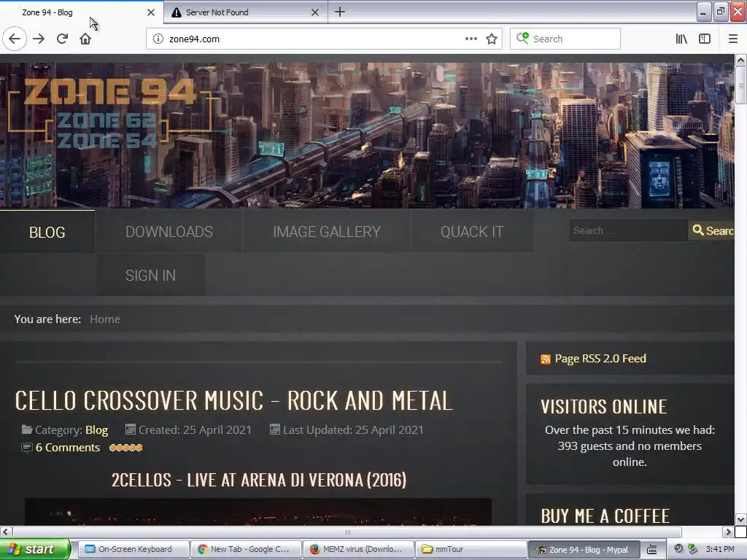Open the Library icon in toolbar
This screenshot has height=560, width=747.
(x=681, y=39)
